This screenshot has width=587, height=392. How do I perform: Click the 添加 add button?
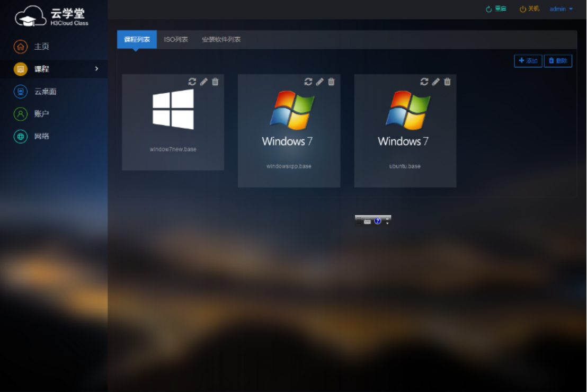(528, 60)
